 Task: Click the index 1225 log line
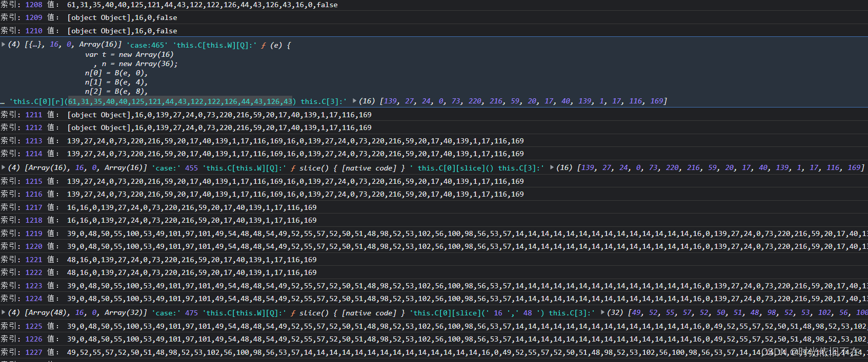[x=434, y=326]
